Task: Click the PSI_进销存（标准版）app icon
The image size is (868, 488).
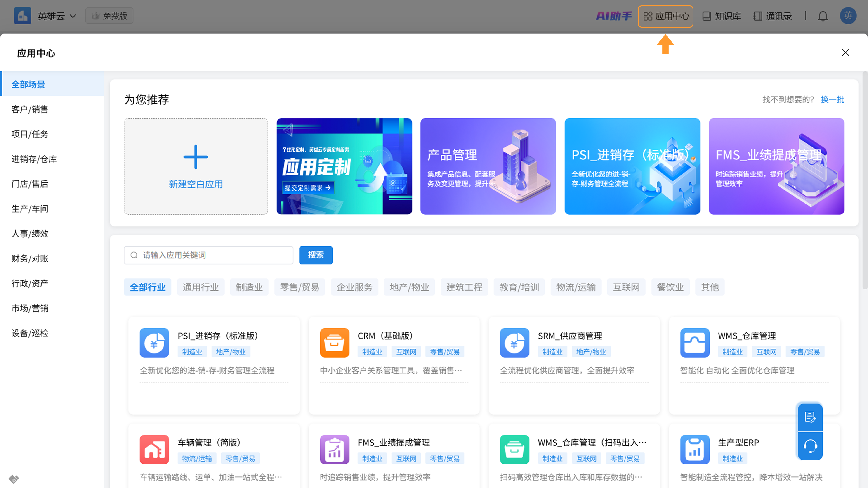Action: click(x=154, y=343)
